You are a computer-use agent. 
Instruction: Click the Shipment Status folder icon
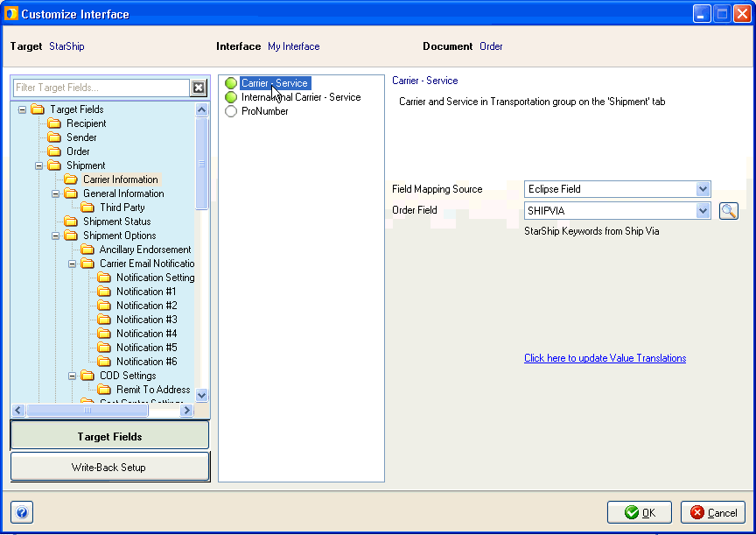71,222
